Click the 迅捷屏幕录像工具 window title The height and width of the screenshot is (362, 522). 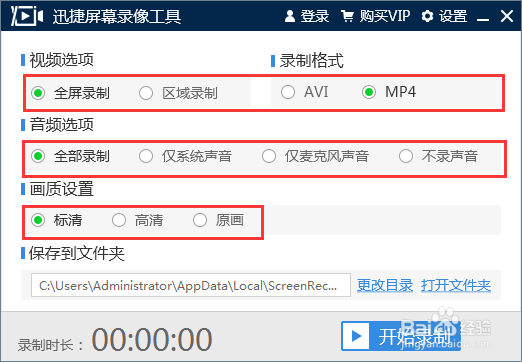pos(117,16)
